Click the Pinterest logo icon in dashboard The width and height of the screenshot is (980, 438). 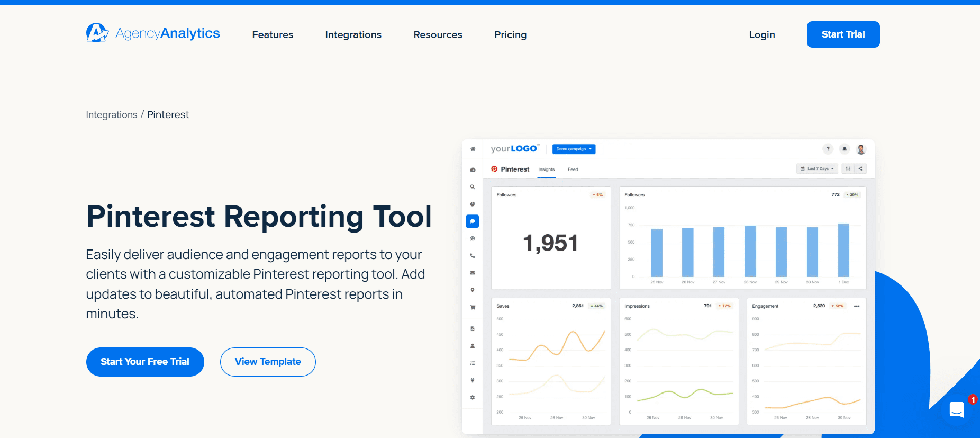(x=494, y=169)
